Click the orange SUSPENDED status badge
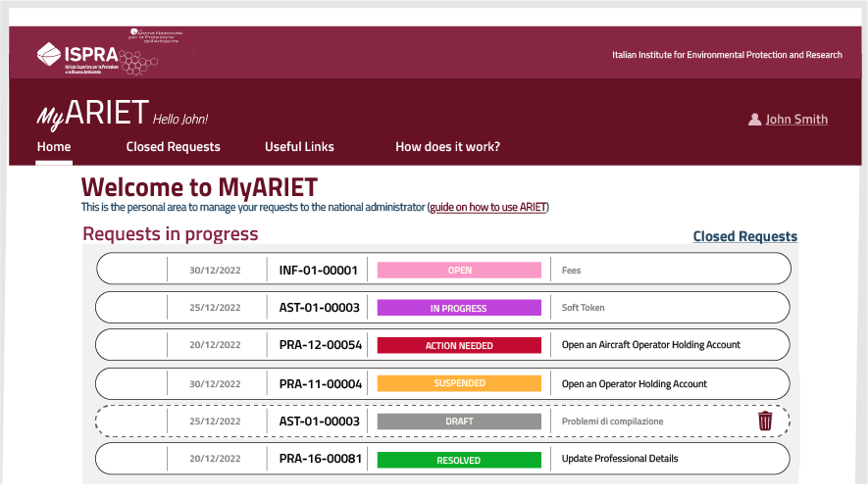Image resolution: width=868 pixels, height=497 pixels. point(459,383)
